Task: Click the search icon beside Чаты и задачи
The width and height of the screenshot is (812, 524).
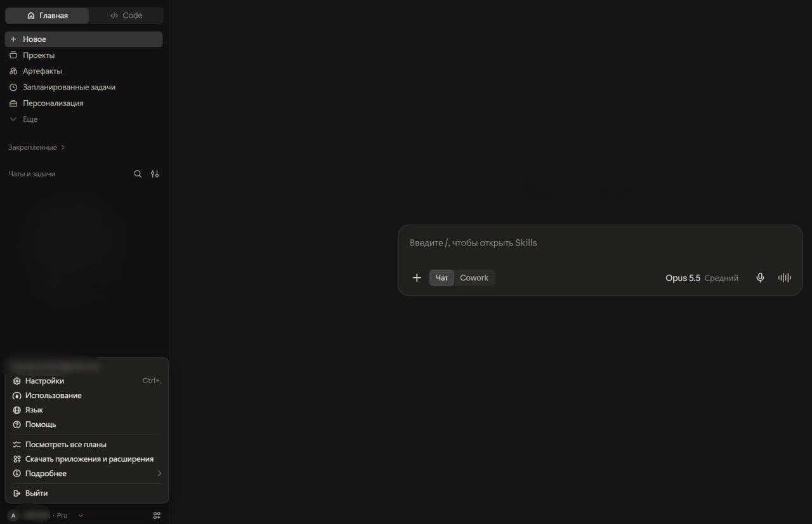Action: pos(138,174)
